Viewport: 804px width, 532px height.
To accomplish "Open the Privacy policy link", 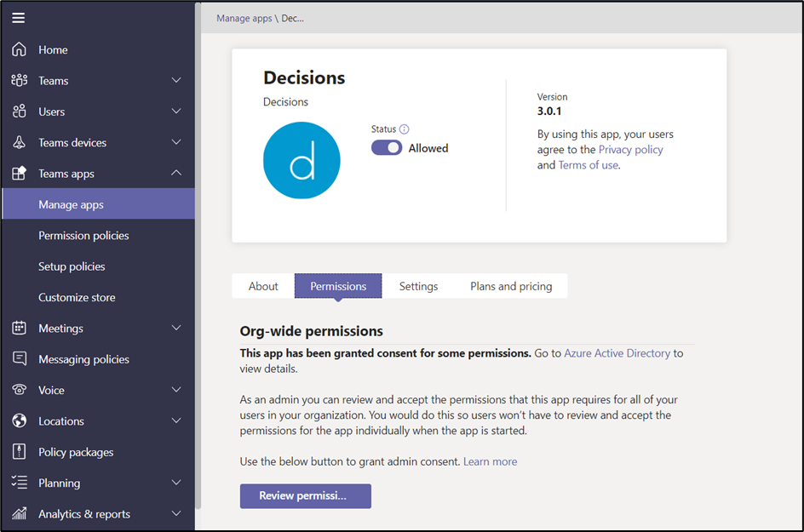I will (x=631, y=150).
